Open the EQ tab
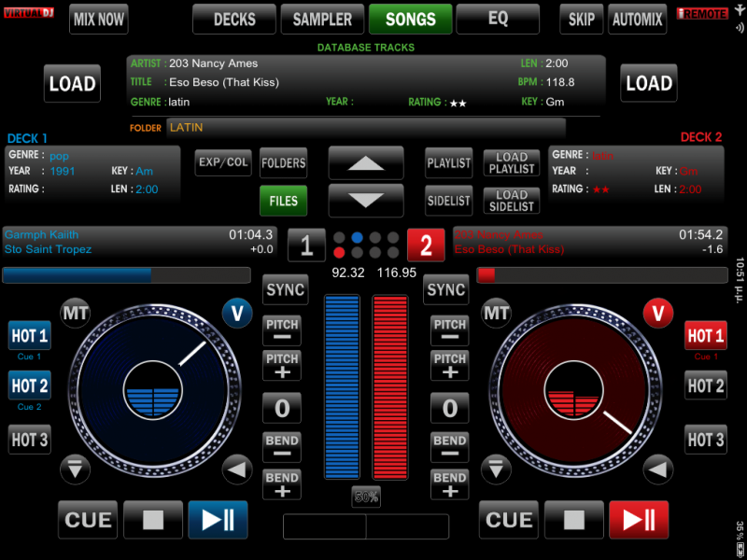This screenshot has width=747, height=560. [x=498, y=19]
